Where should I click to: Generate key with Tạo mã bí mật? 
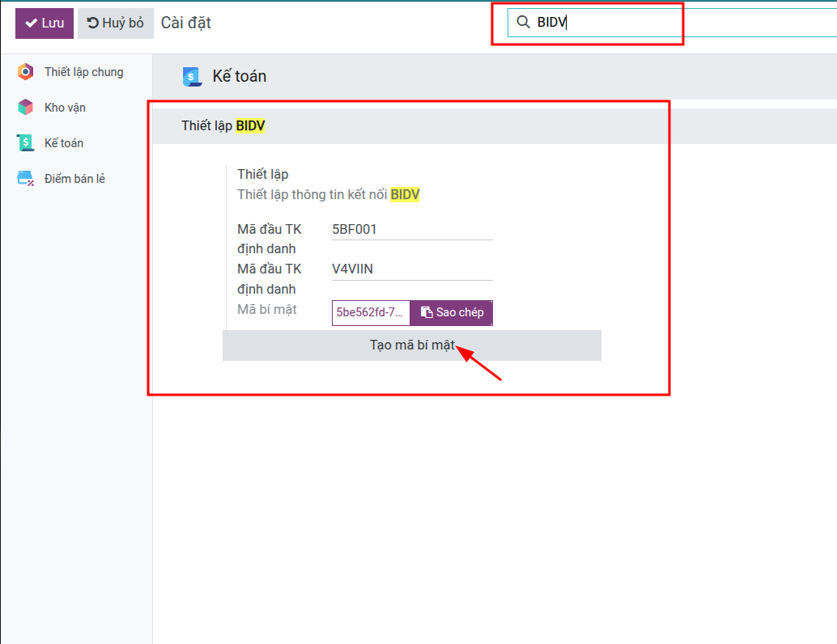412,345
